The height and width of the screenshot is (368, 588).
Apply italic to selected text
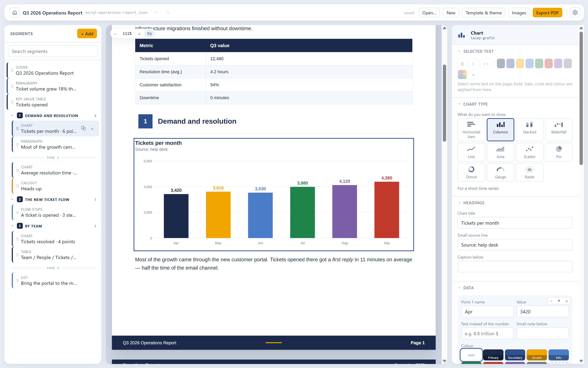click(473, 64)
